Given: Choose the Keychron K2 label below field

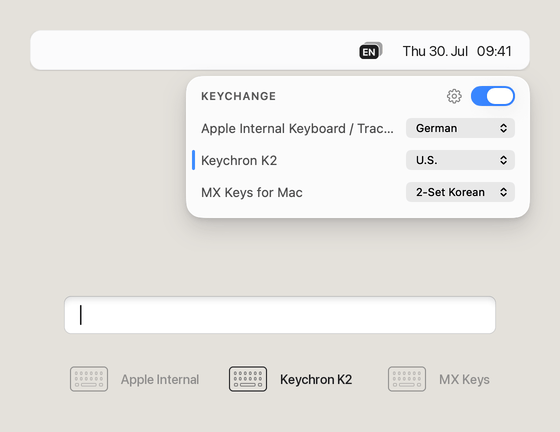Looking at the screenshot, I should pos(316,380).
